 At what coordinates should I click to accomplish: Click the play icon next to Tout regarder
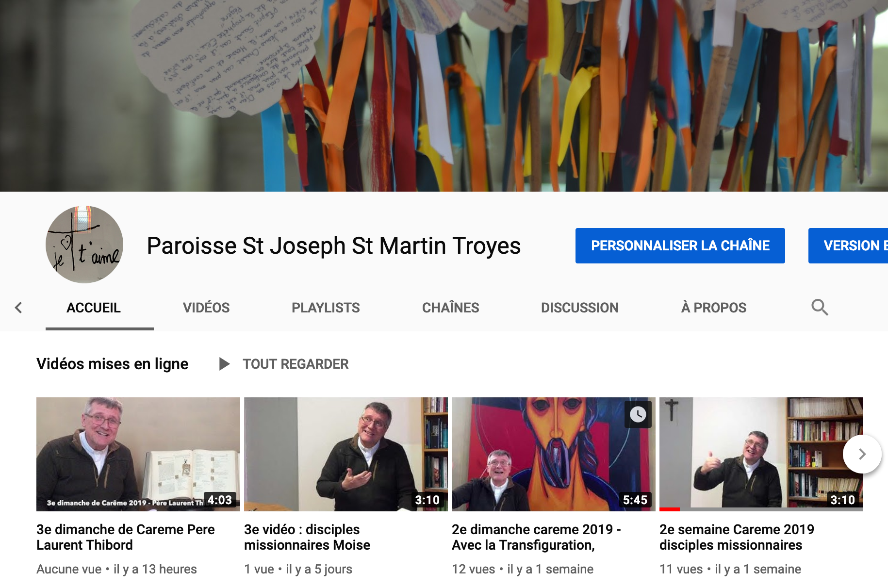coord(224,364)
